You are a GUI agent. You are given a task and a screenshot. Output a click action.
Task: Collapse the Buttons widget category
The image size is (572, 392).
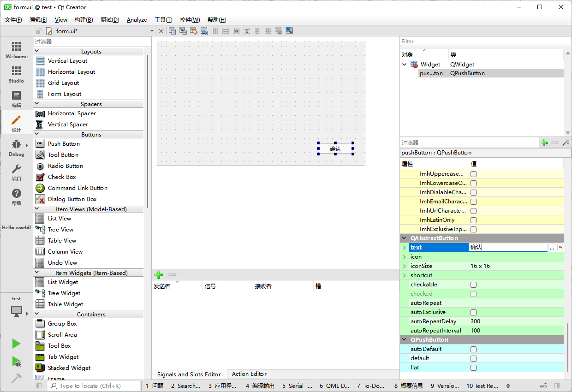[x=37, y=134]
